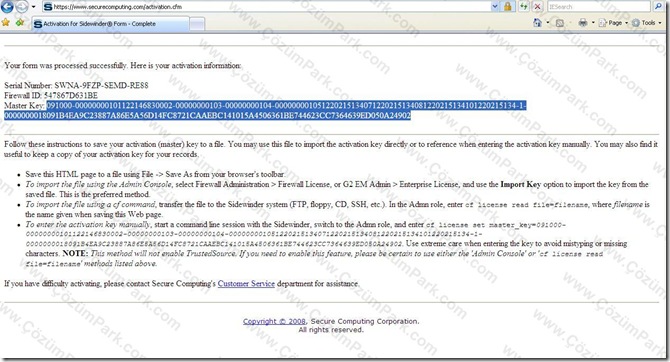Open Favorites Center star icon
This screenshot has height=362, width=670.
coord(6,23)
